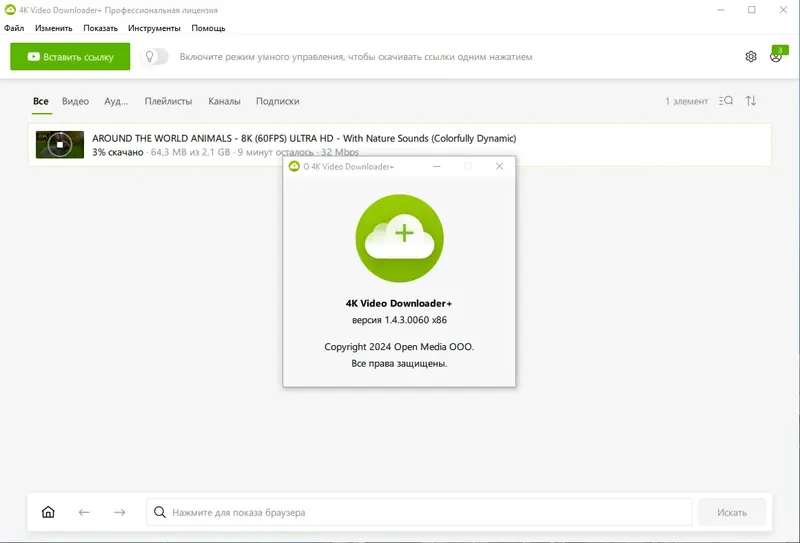
Task: Click the 4K Video Downloader+ name in dialog
Action: pos(399,303)
